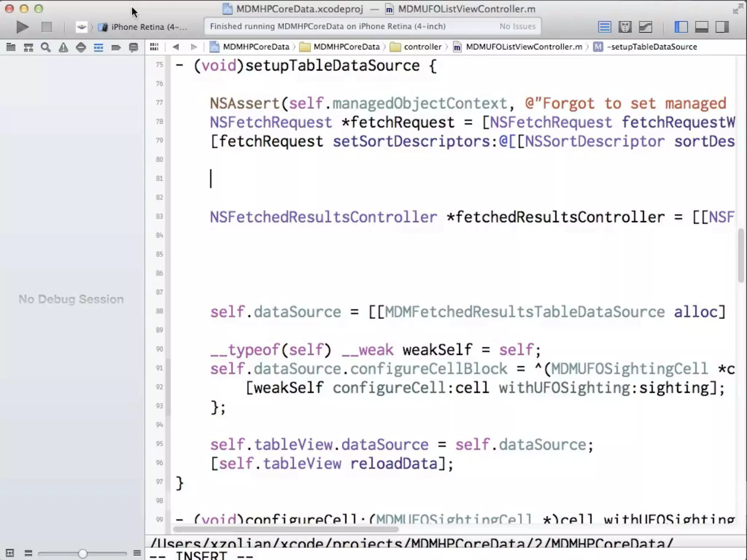Open the -setupTableDataSource method jump menu

[653, 47]
